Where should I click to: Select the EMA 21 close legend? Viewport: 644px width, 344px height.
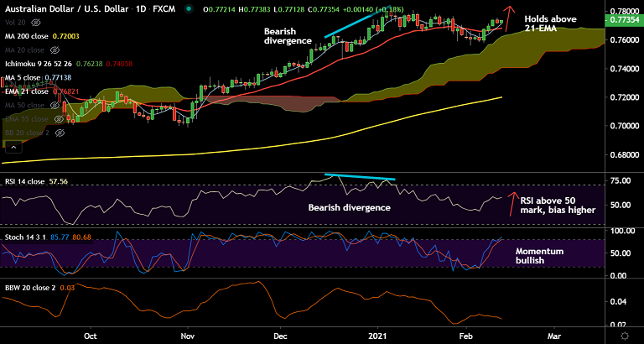pos(26,91)
